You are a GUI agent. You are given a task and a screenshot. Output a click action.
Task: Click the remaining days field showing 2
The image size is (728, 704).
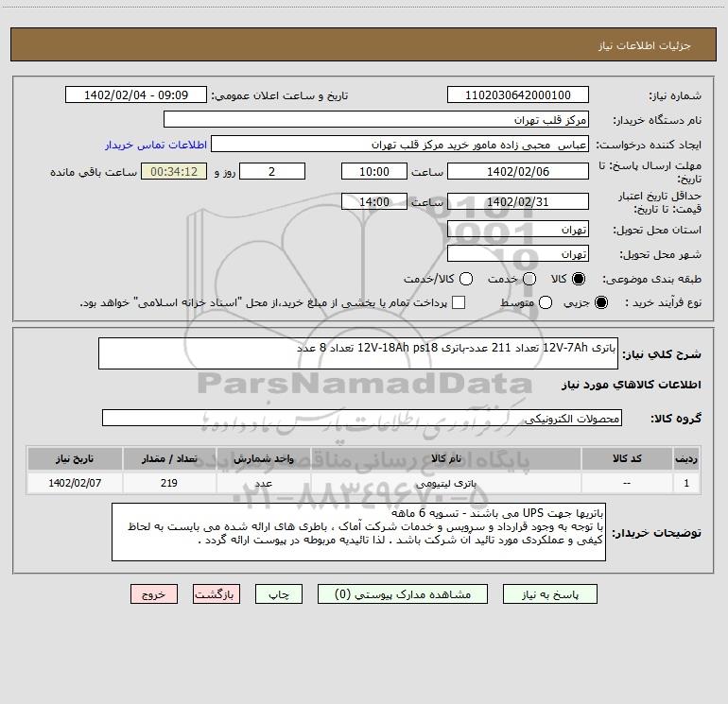coord(272,171)
